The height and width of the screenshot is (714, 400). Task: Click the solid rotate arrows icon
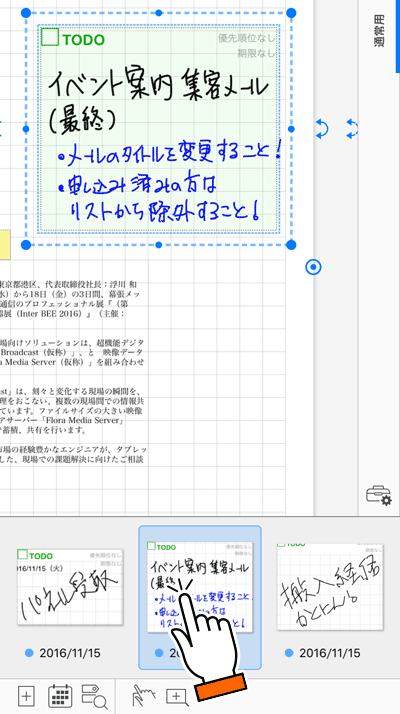click(322, 129)
